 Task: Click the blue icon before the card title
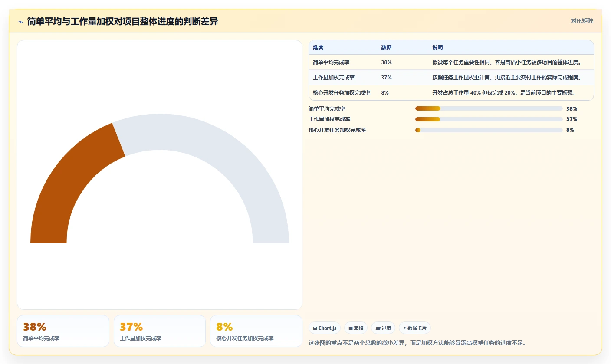pos(20,22)
